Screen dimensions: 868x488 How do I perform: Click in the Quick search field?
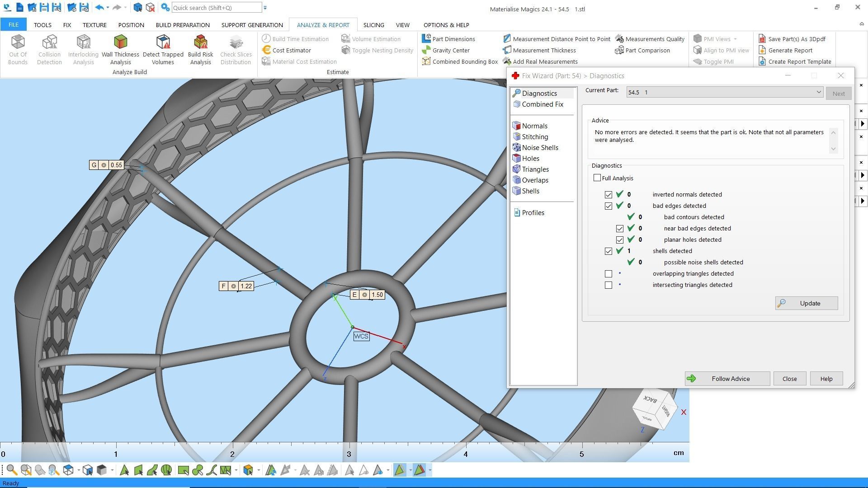click(x=216, y=8)
